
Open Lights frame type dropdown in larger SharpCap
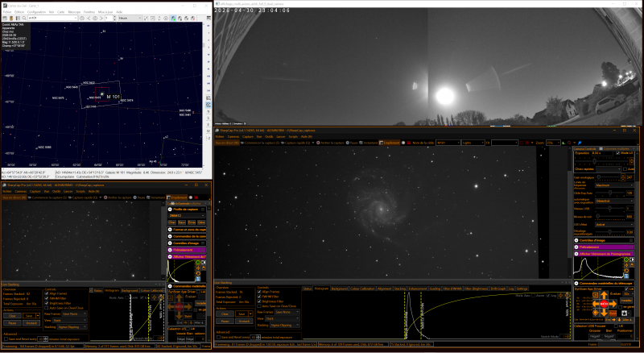(x=473, y=143)
